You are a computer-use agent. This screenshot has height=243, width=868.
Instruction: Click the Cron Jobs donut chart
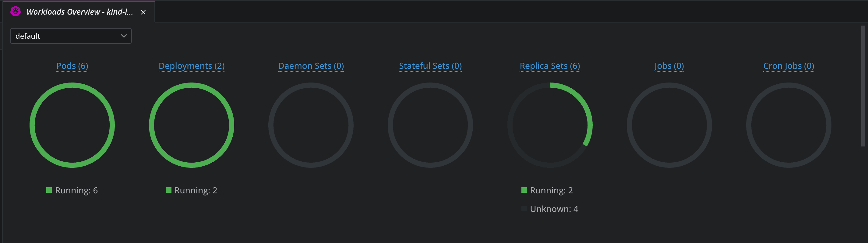point(789,125)
